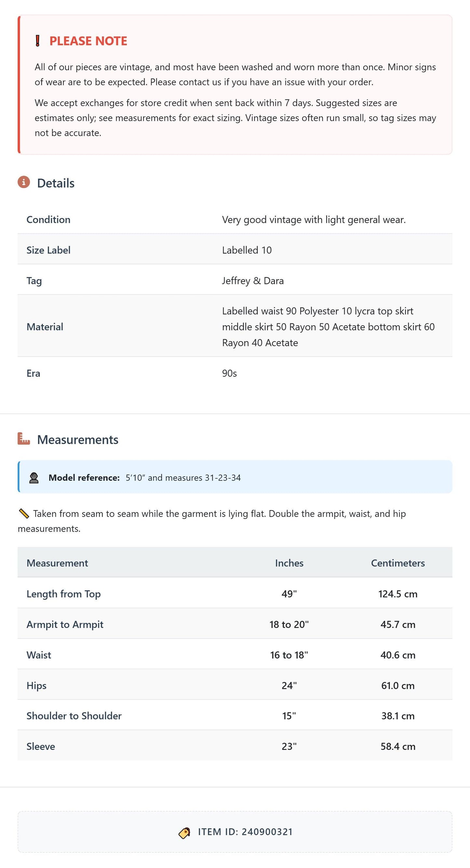
Task: Click the Measurement column header
Action: tap(57, 563)
